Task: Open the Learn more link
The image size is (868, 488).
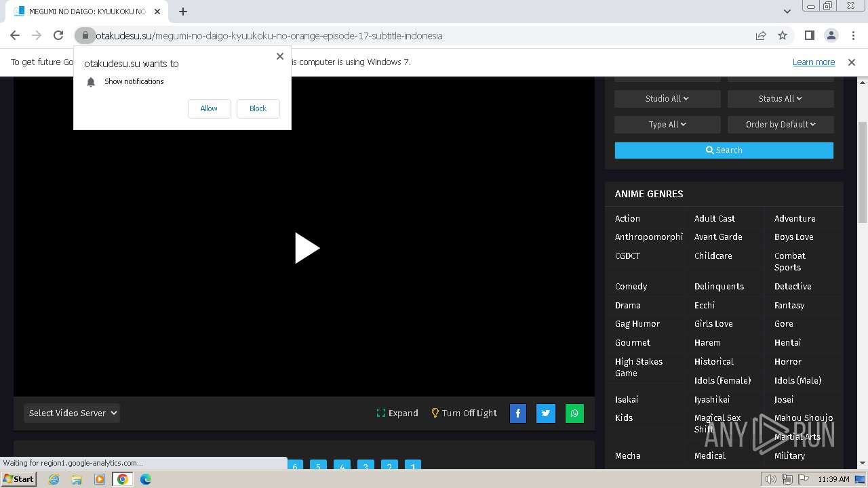Action: click(814, 62)
